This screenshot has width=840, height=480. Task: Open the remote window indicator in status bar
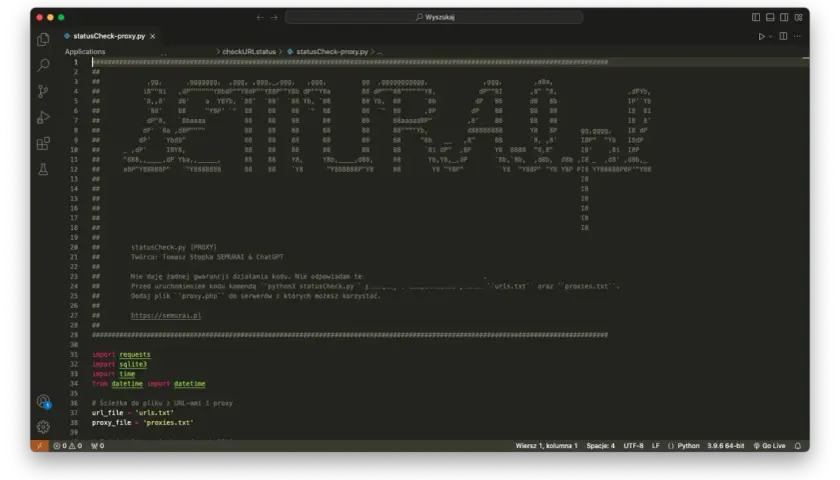point(40,446)
